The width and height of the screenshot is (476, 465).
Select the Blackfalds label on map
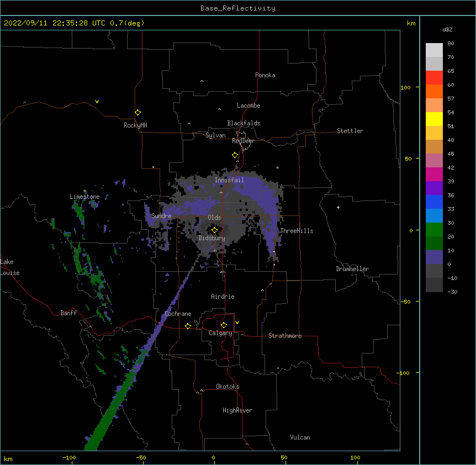tap(244, 123)
